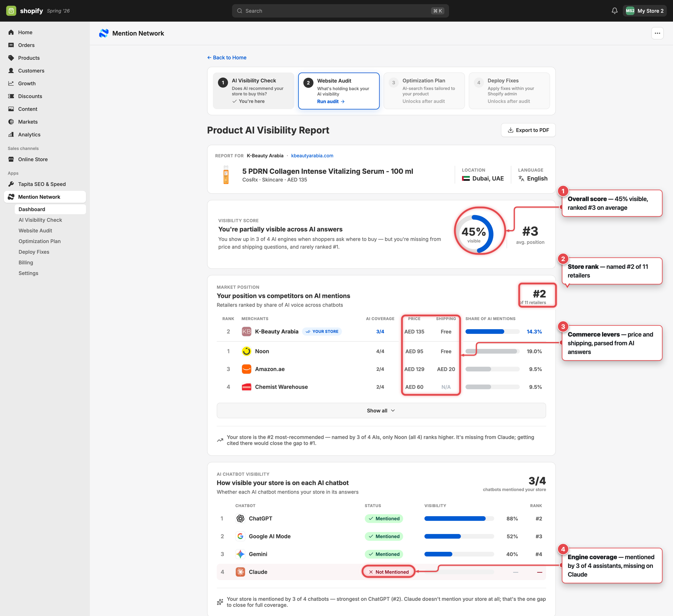Click the 45% visible score ring

point(474,234)
